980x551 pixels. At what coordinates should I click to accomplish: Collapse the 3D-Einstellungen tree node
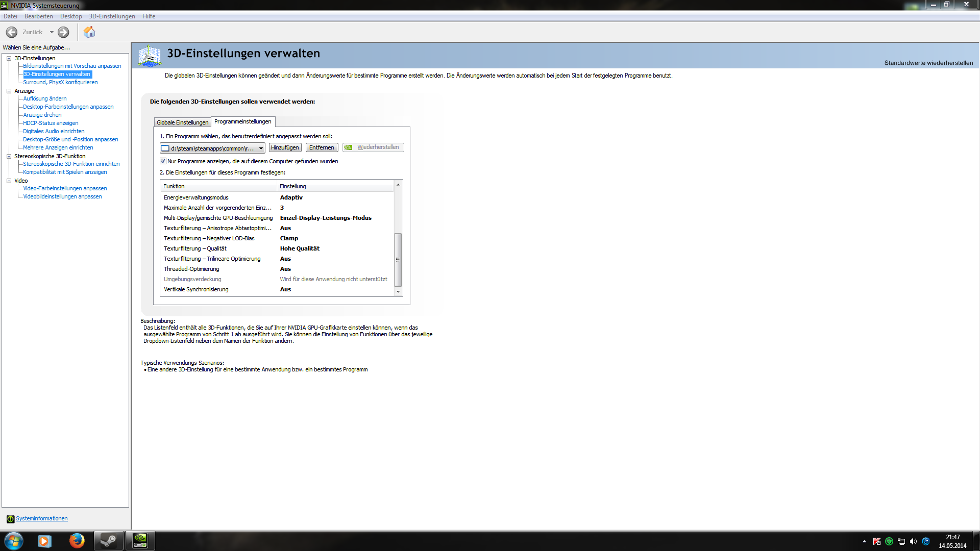pos(9,58)
